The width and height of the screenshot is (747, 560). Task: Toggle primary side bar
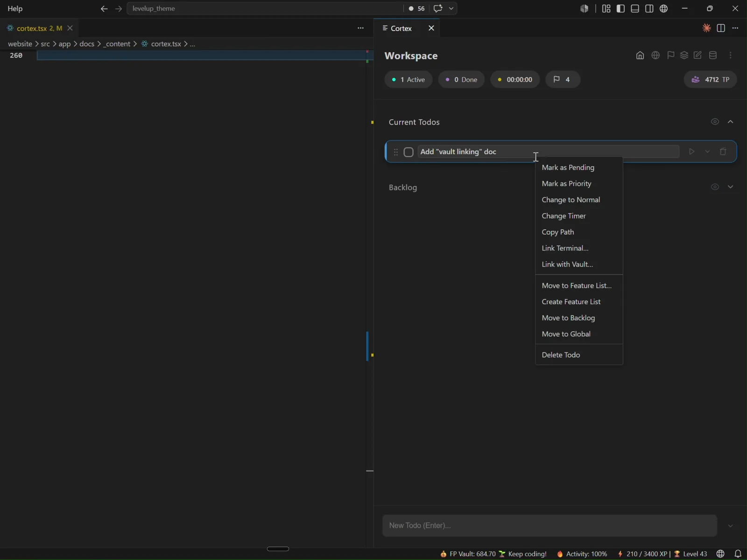click(620, 8)
